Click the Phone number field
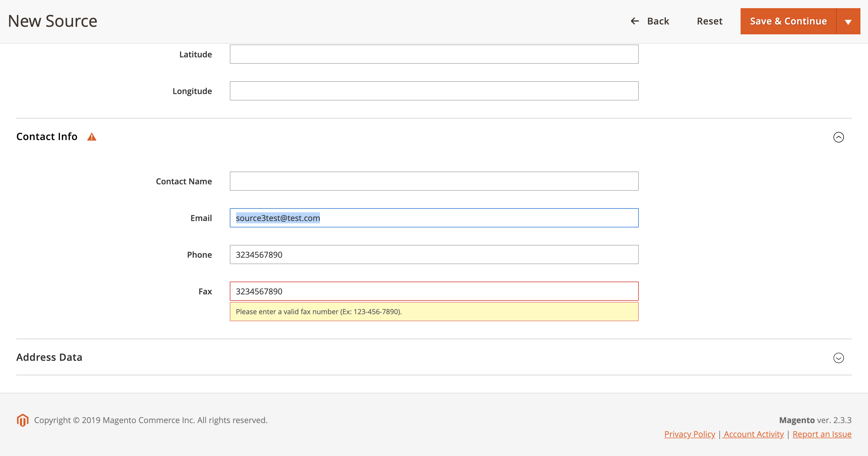 click(x=434, y=255)
